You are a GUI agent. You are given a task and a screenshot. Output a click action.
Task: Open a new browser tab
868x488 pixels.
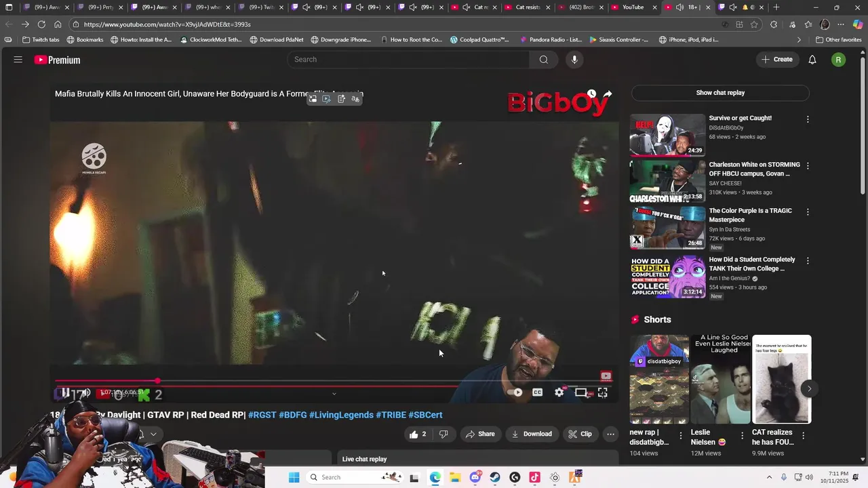pyautogui.click(x=776, y=7)
